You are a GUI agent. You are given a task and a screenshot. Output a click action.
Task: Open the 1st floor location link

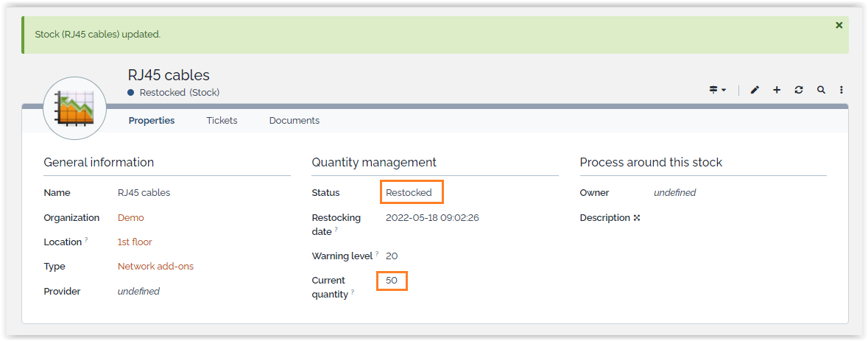click(x=135, y=242)
